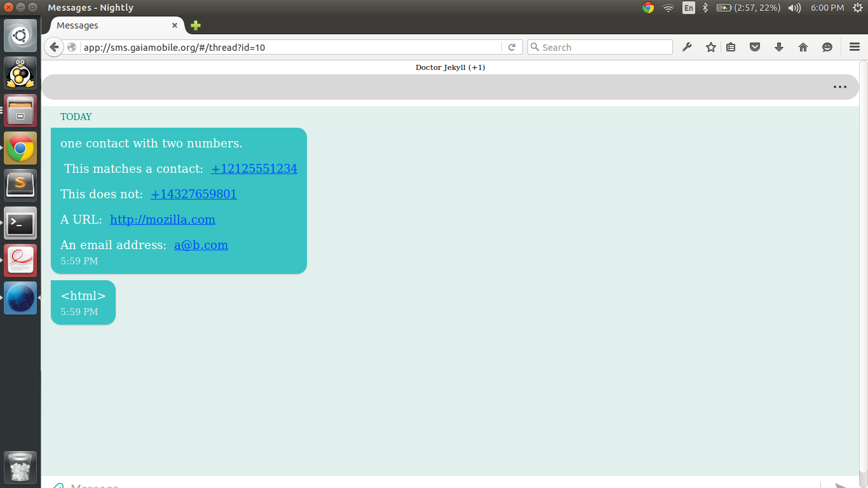Open the system gear session menu

(857, 8)
